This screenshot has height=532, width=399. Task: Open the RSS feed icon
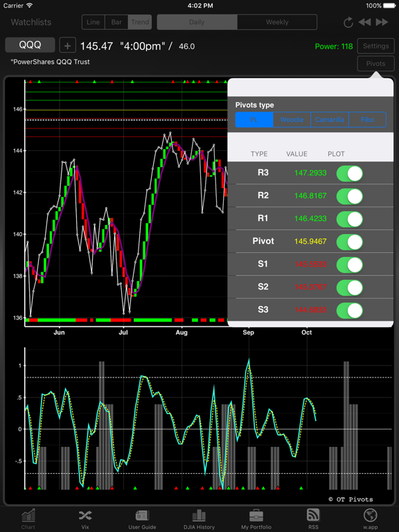point(313,515)
